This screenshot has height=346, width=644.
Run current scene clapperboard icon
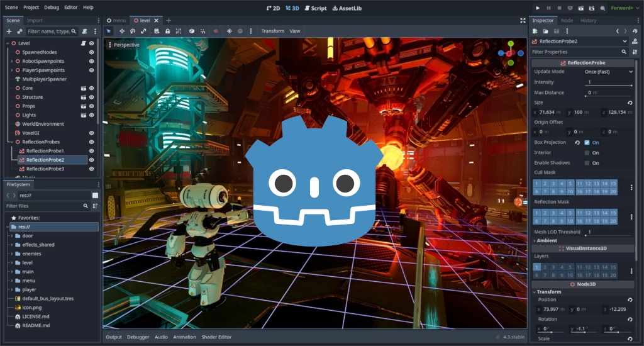click(x=580, y=8)
